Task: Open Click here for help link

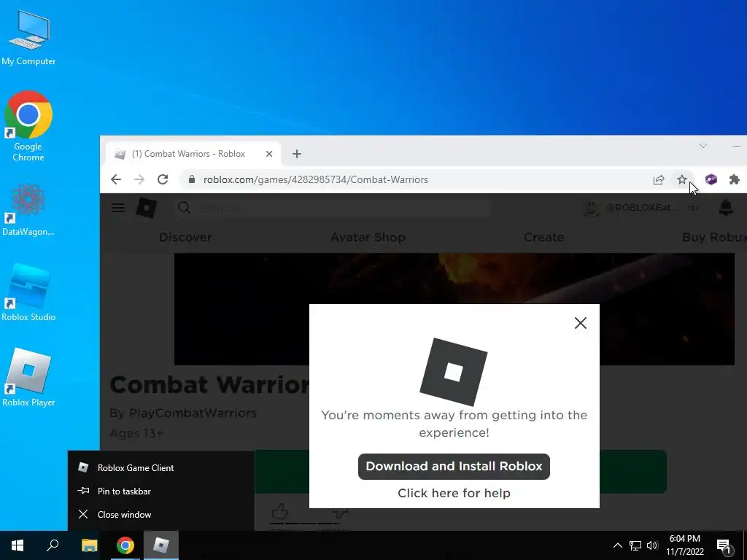Action: click(454, 494)
